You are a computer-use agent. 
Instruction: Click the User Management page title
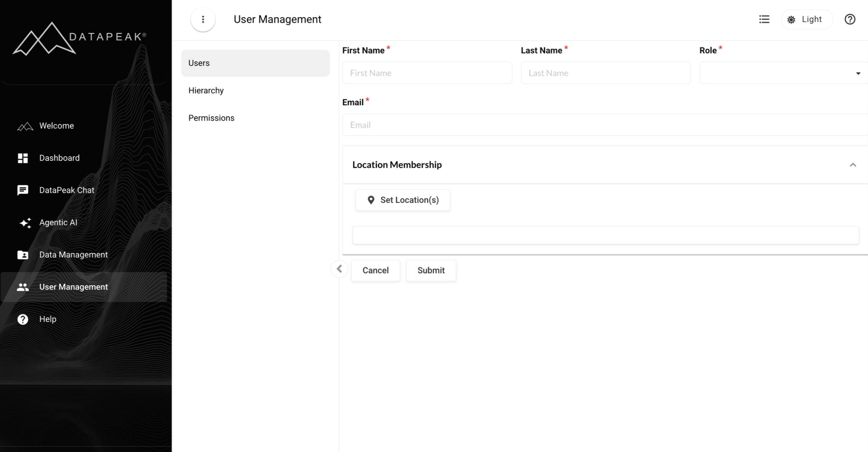[x=278, y=19]
